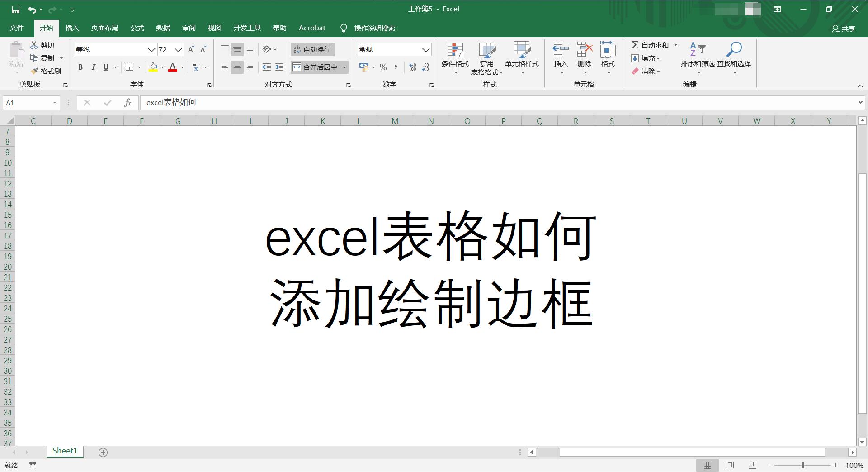Click the decrease indent icon
The width and height of the screenshot is (868, 472).
tap(267, 67)
